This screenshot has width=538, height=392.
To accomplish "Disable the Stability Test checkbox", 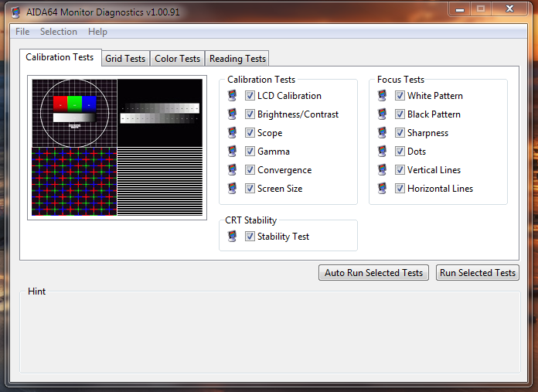I will pos(250,236).
